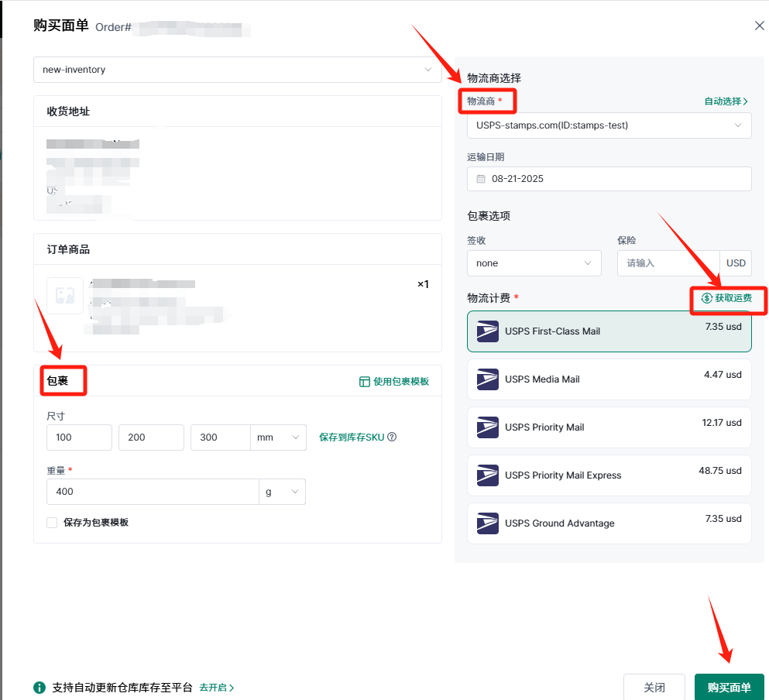Check the 保存为包裹模板 checkbox
This screenshot has width=769, height=700.
[52, 523]
